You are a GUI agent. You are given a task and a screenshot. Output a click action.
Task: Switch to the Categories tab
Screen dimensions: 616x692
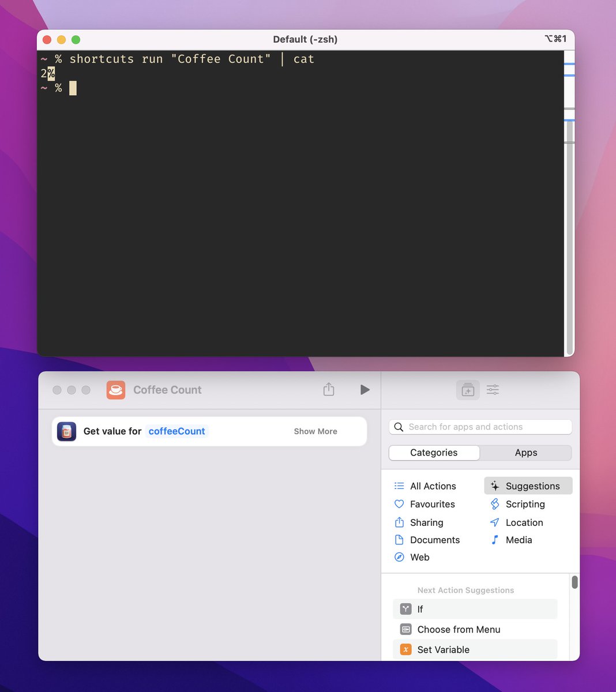[434, 453]
